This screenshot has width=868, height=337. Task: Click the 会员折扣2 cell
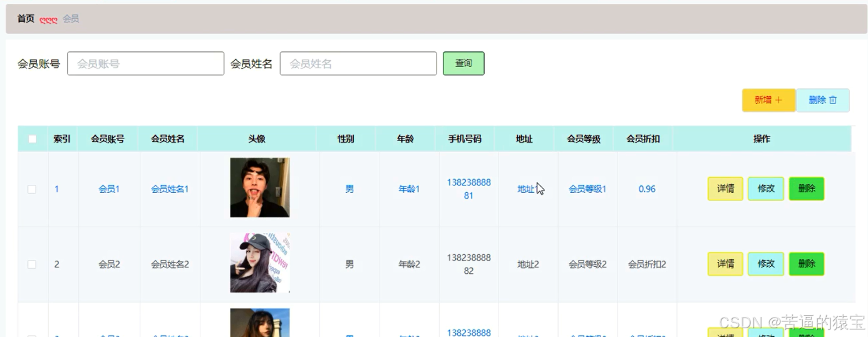(x=647, y=264)
